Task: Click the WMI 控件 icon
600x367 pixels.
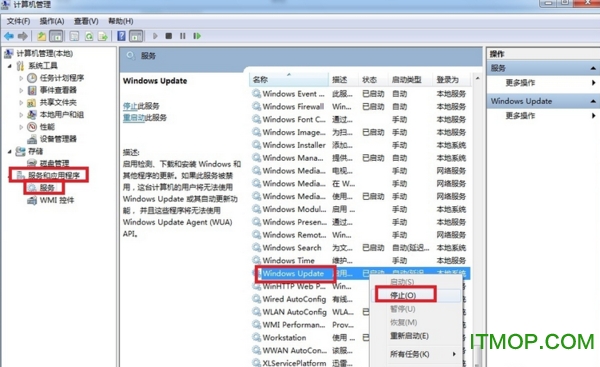Action: [x=32, y=200]
